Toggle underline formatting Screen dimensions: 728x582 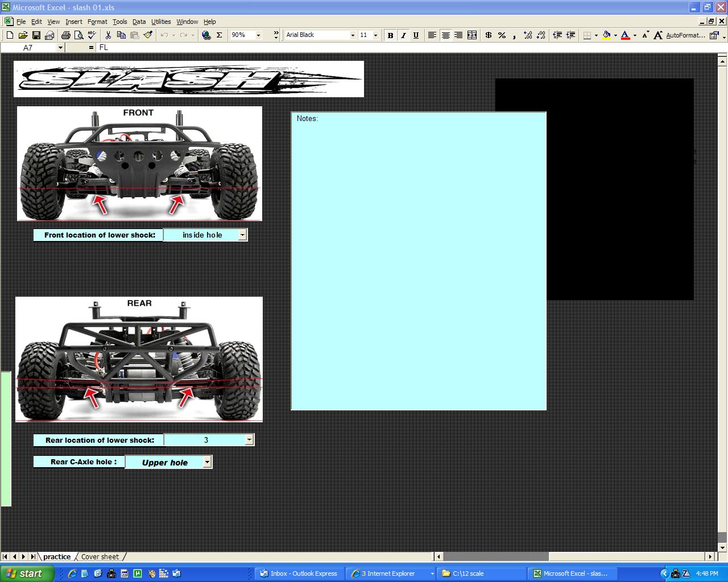(416, 35)
